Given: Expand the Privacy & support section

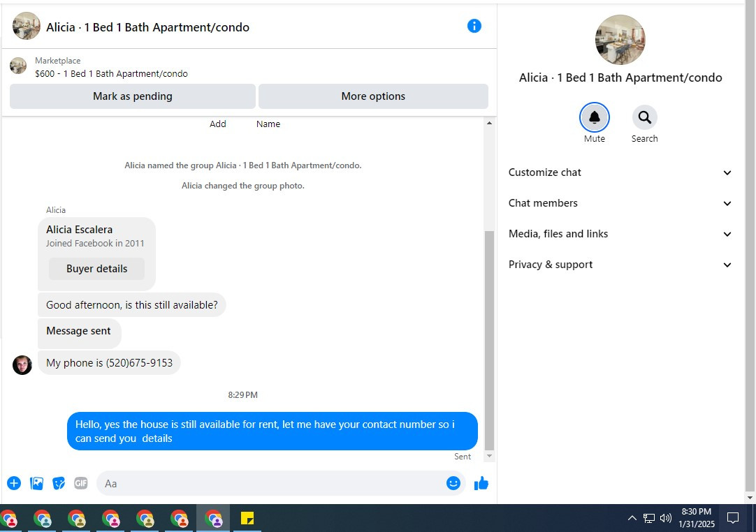Looking at the screenshot, I should click(620, 265).
